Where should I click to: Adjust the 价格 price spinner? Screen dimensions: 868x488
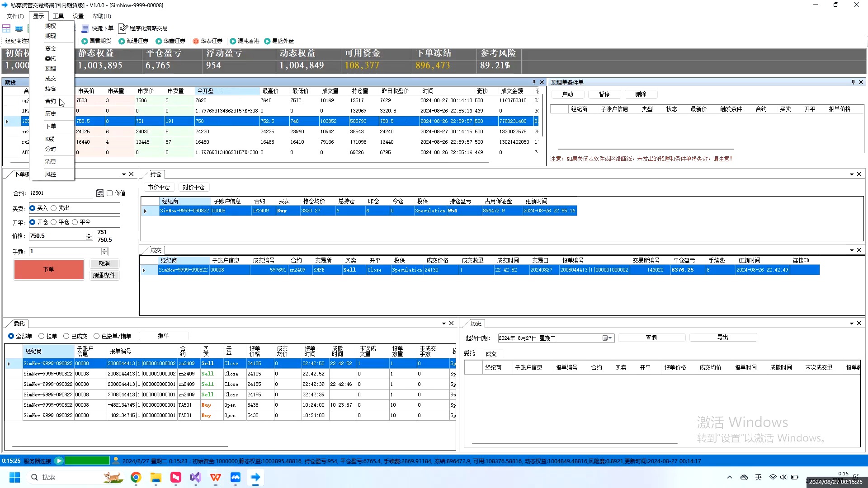pyautogui.click(x=89, y=236)
